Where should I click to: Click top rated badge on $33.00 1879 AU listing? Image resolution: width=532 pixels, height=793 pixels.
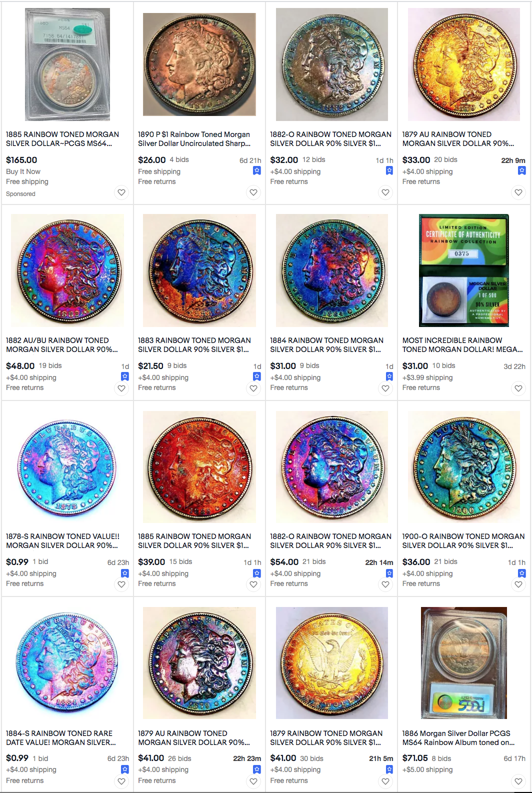coord(521,170)
